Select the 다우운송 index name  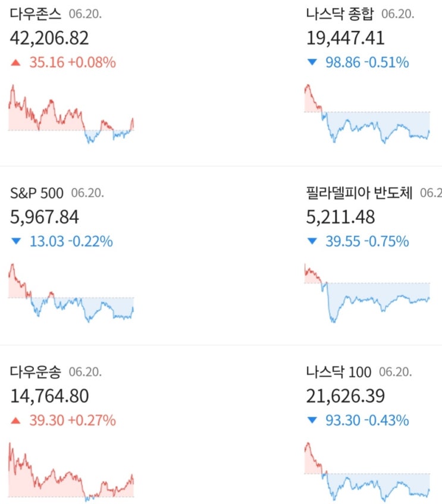click(35, 372)
